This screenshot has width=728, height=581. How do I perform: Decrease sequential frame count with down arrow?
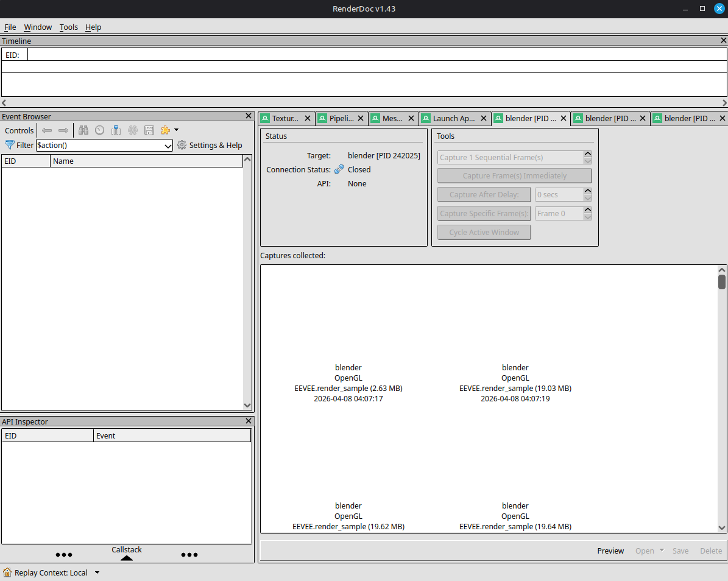click(588, 161)
